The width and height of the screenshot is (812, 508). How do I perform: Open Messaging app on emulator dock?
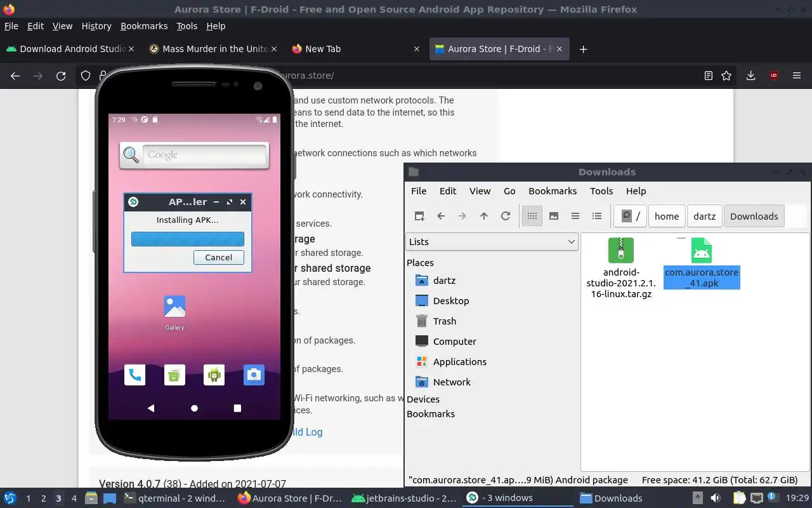pyautogui.click(x=174, y=375)
